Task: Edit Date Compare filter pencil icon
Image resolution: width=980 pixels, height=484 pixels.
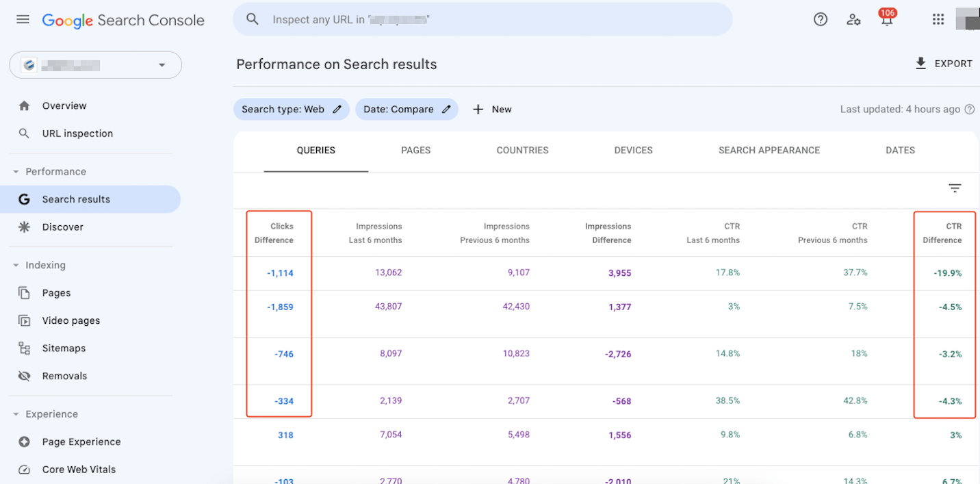Action: click(x=446, y=109)
